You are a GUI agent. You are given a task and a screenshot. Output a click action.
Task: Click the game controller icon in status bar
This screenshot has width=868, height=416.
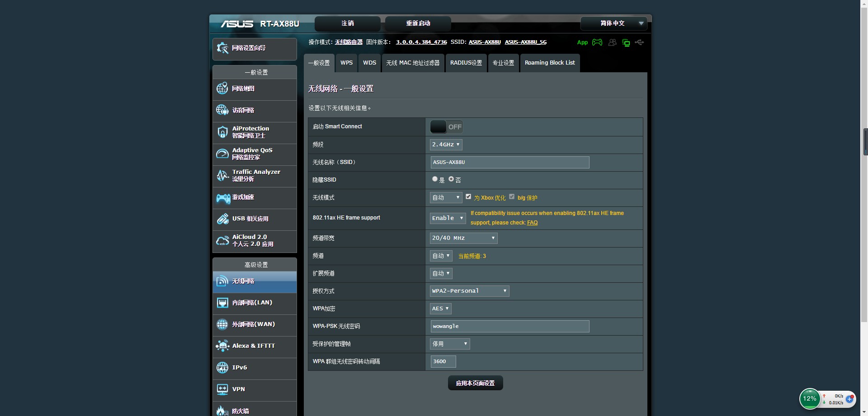pyautogui.click(x=597, y=42)
